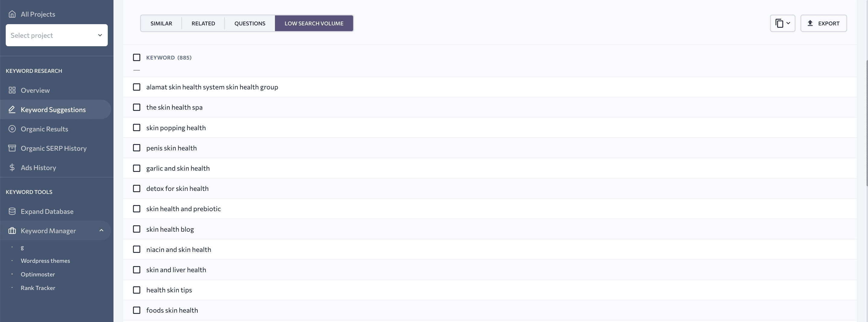Click the Keyword Manager briefcase icon
The image size is (868, 322).
12,231
